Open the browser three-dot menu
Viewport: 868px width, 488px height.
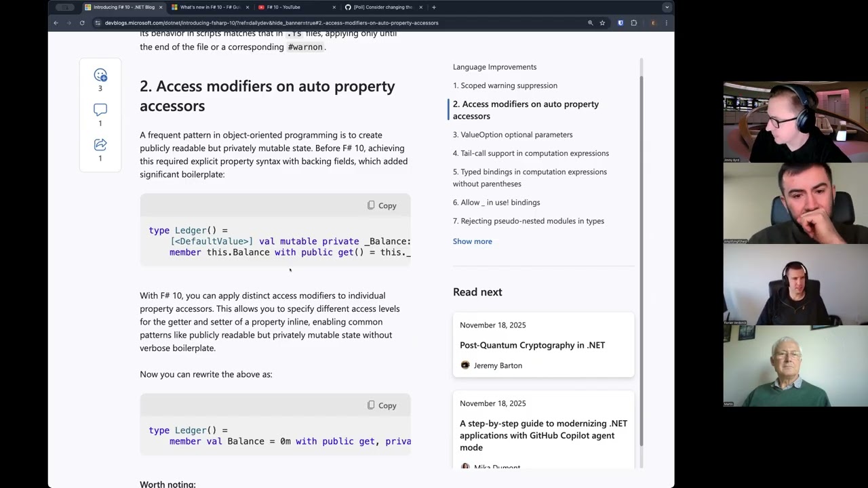point(666,23)
